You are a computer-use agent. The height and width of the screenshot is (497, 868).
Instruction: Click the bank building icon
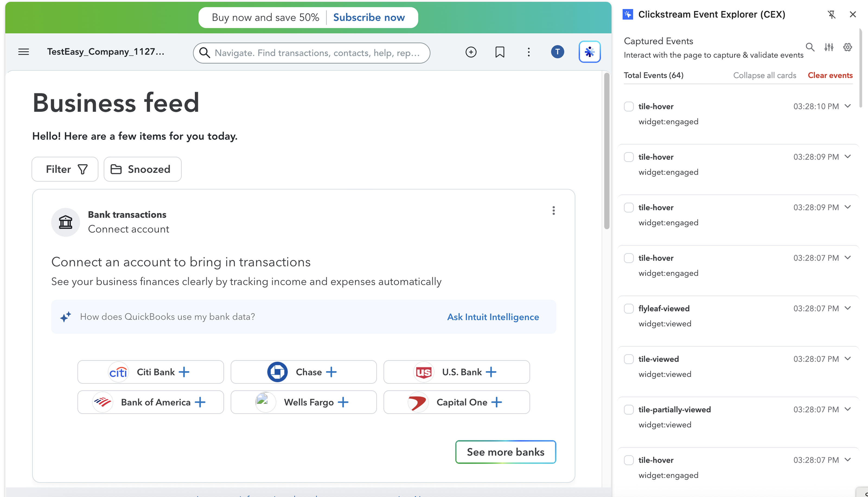[x=66, y=222]
